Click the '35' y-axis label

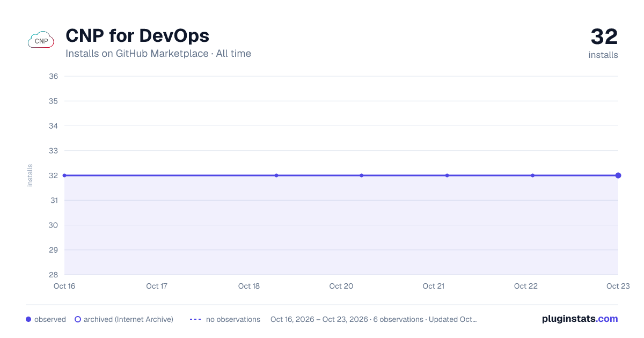coord(54,101)
